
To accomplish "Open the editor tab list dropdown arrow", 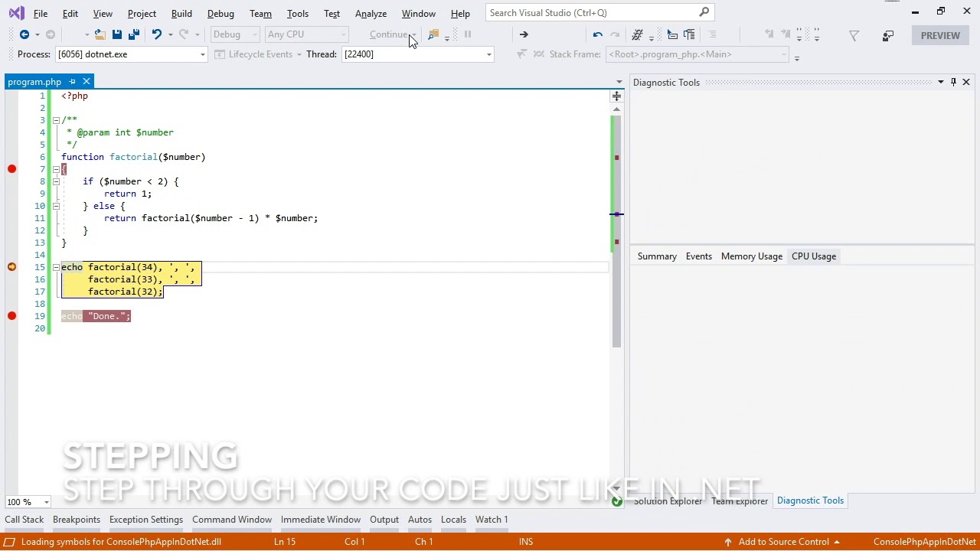I will tap(619, 82).
